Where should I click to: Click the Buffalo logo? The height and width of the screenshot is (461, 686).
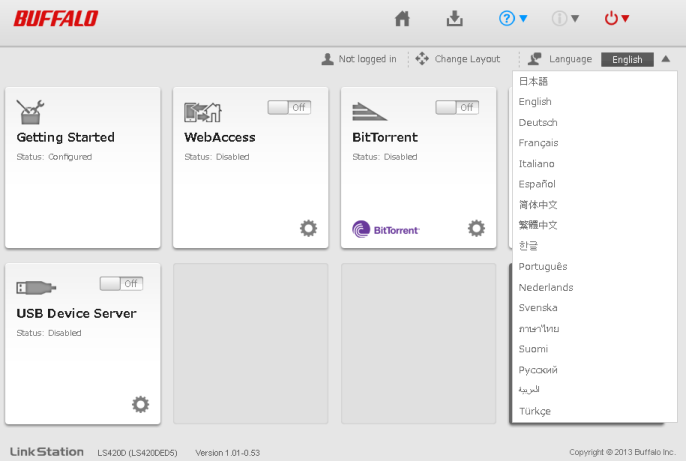tap(56, 19)
